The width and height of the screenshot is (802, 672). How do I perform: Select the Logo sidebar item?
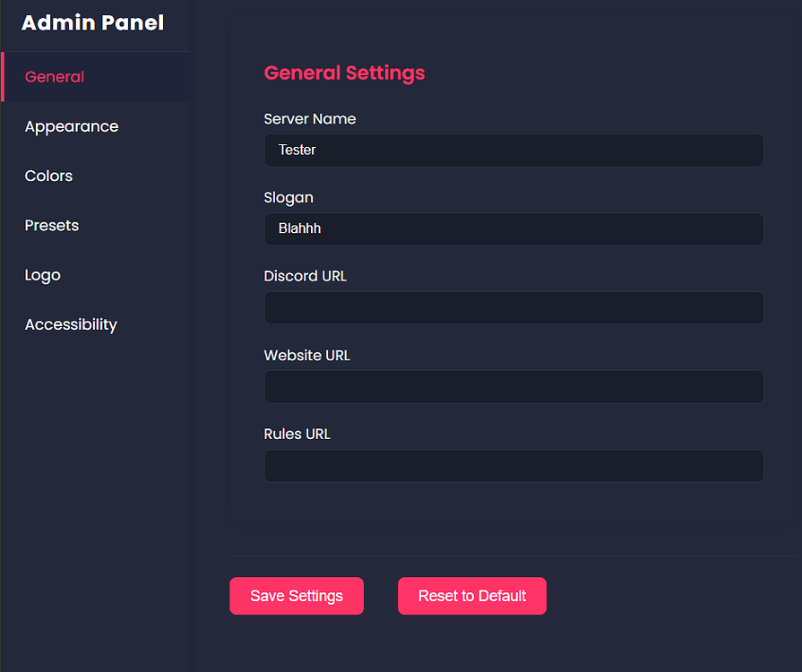click(x=43, y=275)
